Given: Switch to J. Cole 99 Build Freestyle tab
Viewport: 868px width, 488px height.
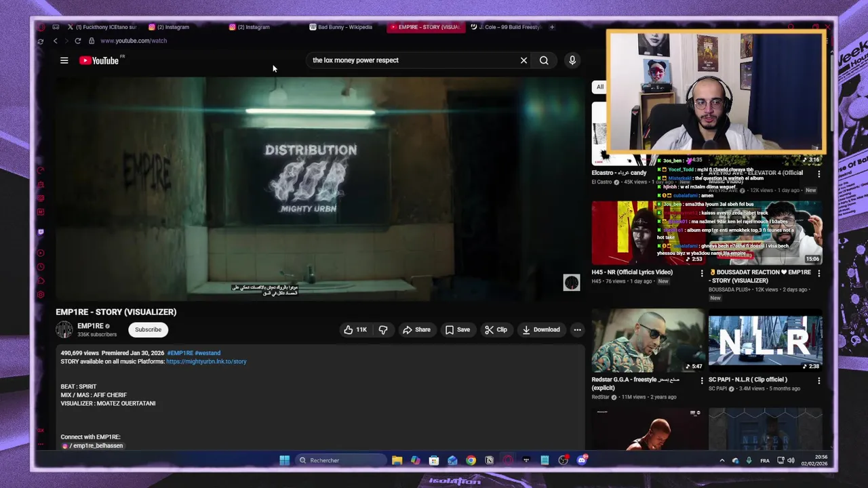Looking at the screenshot, I should coord(507,27).
